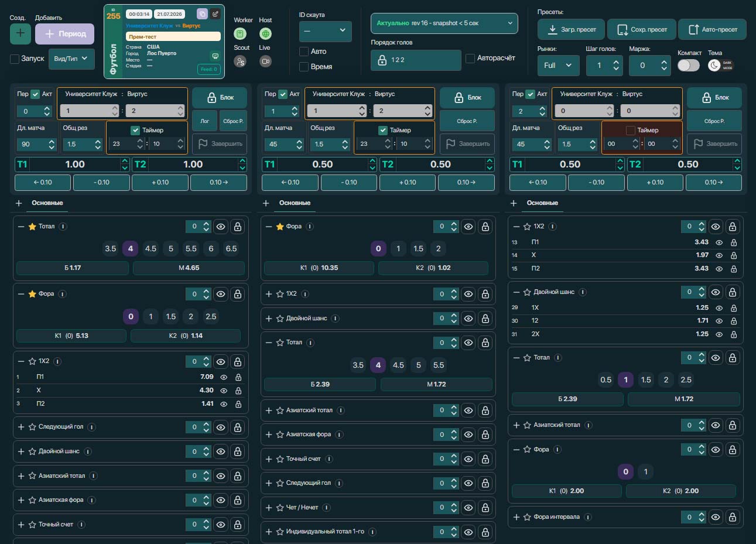The width and height of the screenshot is (756, 544).
Task: Unstar the Фора market in the period 1 column
Action: point(280,227)
